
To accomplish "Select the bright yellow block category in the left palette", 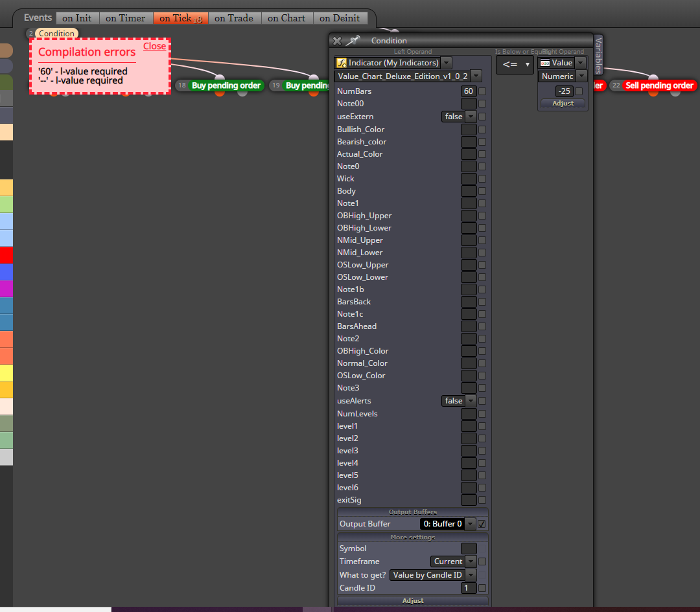I will (6, 372).
